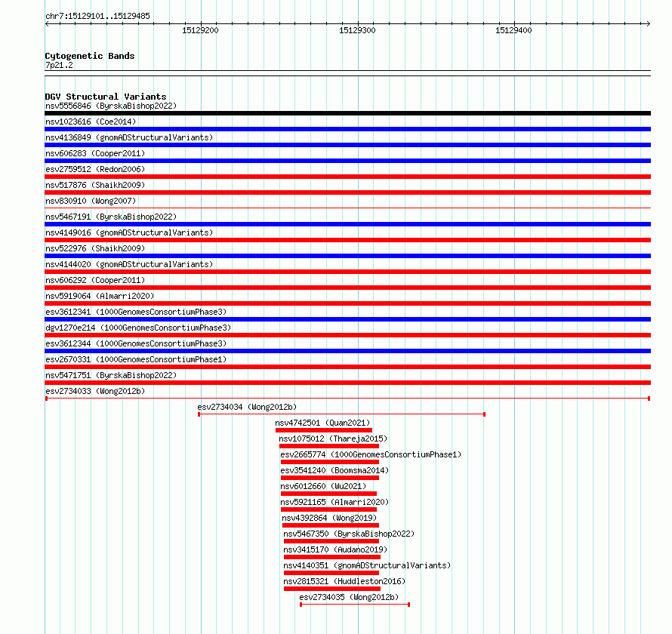
Task: Open the DGV Structural Variants track title
Action: point(106,97)
